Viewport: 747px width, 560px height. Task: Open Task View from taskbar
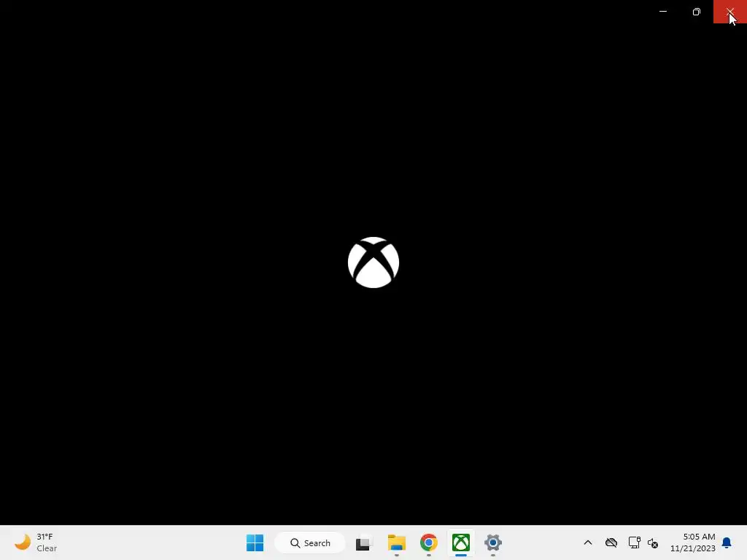(363, 542)
